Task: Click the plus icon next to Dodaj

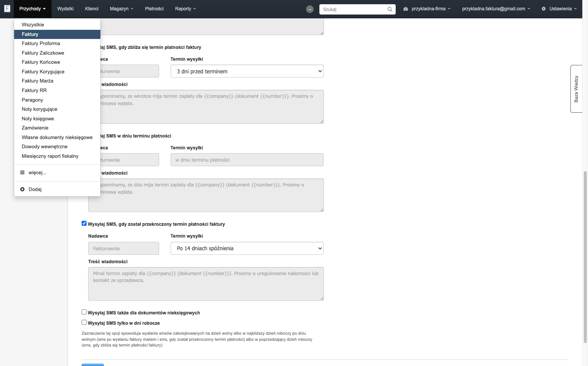Action: coord(23,189)
